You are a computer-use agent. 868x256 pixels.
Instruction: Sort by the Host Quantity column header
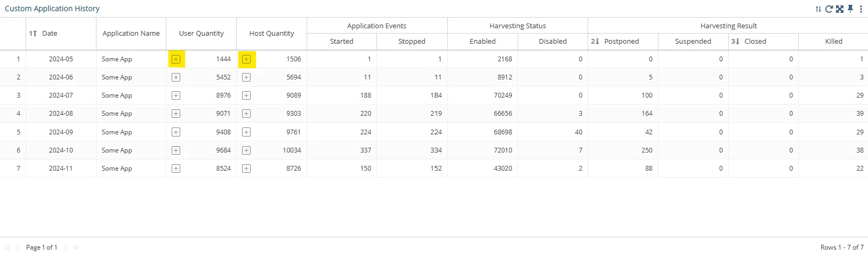point(271,33)
